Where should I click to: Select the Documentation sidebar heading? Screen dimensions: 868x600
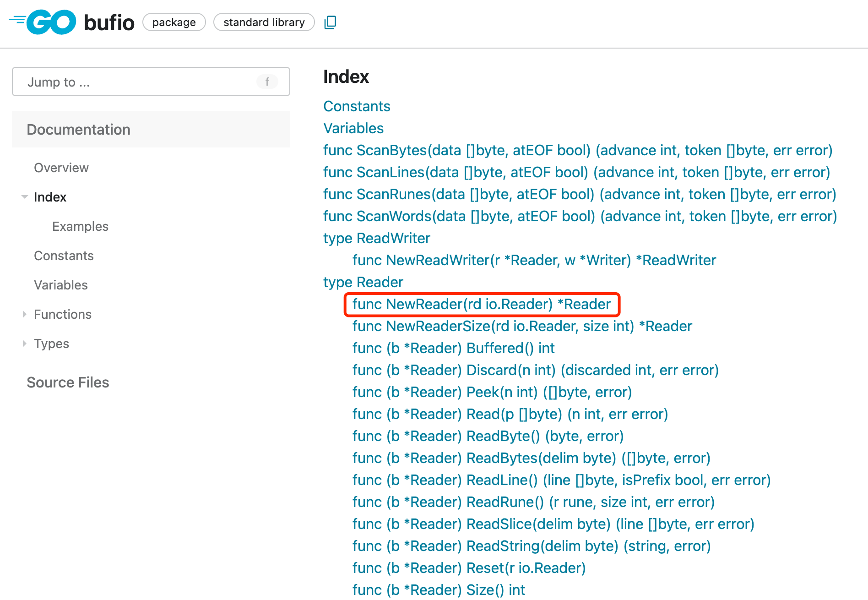click(78, 130)
